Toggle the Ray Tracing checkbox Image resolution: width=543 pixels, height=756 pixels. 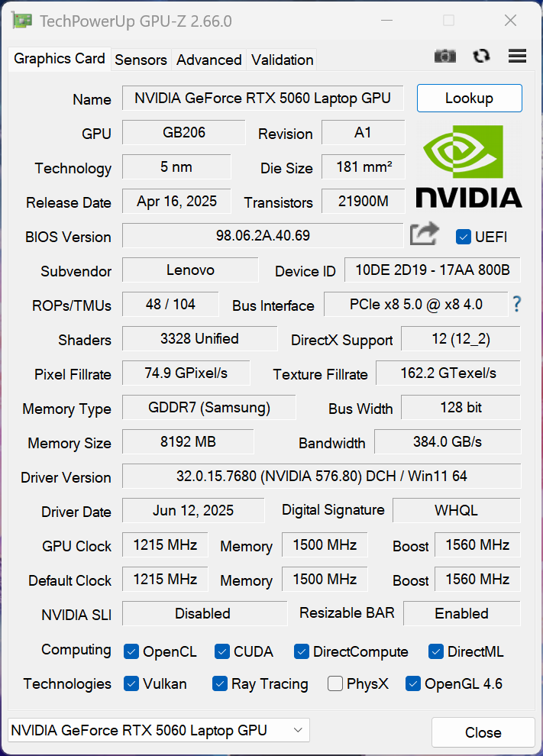click(220, 684)
